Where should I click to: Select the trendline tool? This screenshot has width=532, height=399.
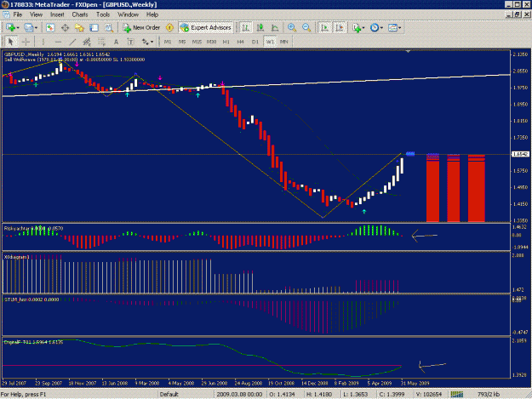72,42
